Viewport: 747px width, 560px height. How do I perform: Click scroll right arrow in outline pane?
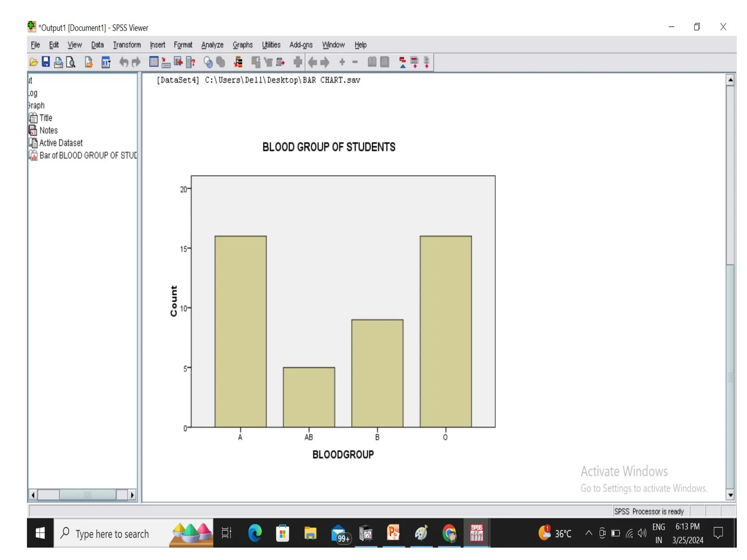click(132, 495)
